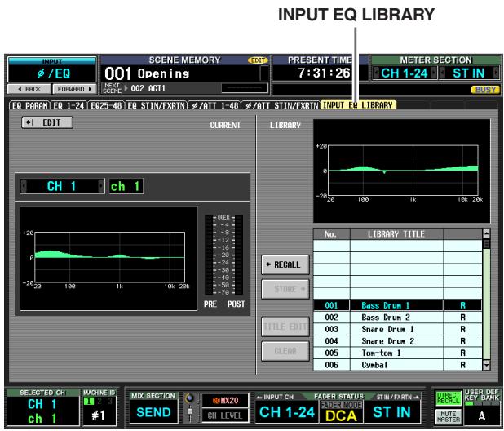Click the scene memory 001 Opening display
Image resolution: width=504 pixels, height=431 pixels.
click(x=185, y=73)
